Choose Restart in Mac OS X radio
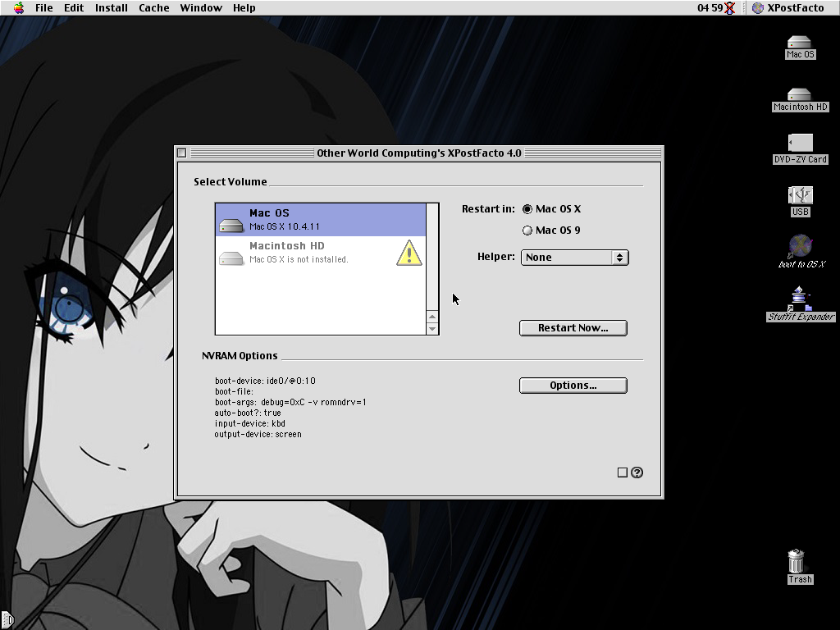This screenshot has width=840, height=630. click(x=552, y=209)
